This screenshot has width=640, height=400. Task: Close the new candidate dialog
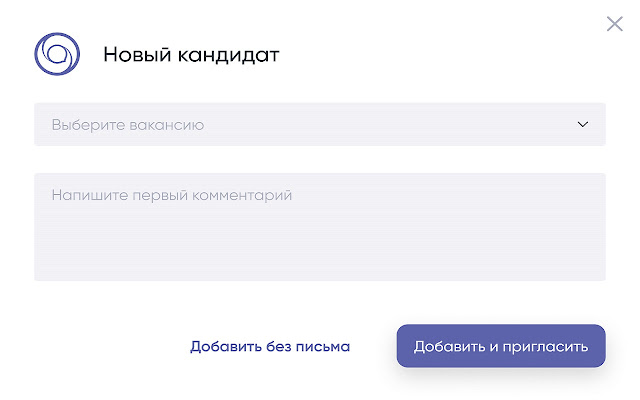[x=614, y=24]
